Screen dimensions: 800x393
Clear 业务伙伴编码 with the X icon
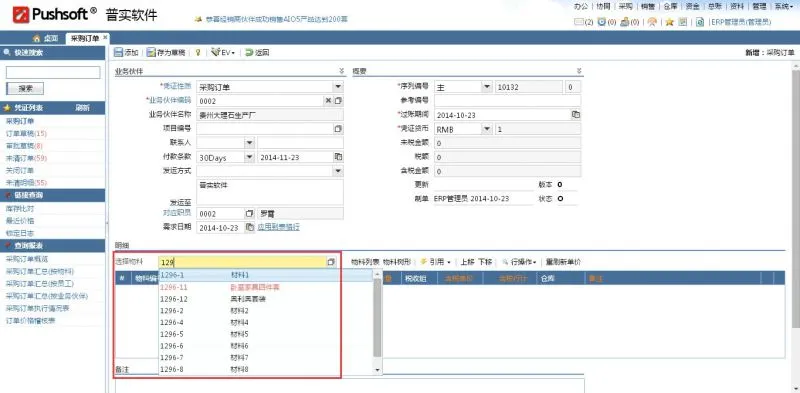[328, 101]
